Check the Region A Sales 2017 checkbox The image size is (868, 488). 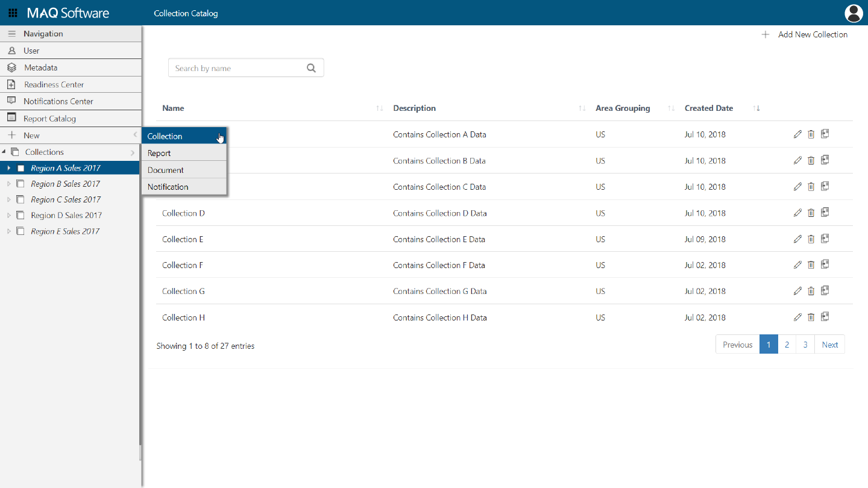[21, 168]
